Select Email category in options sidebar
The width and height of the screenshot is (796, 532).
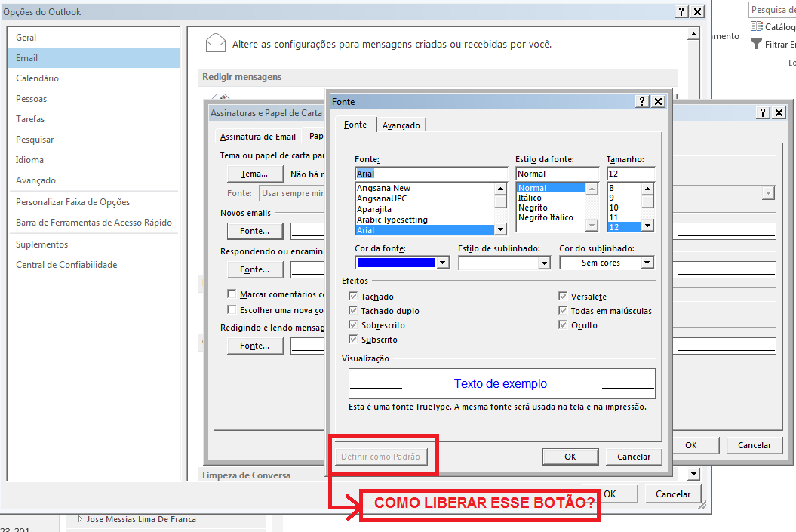point(94,58)
